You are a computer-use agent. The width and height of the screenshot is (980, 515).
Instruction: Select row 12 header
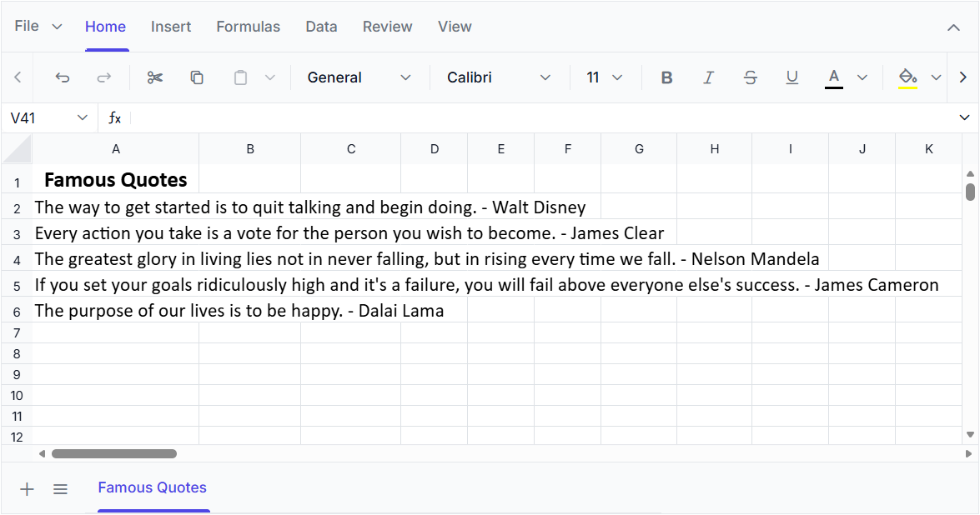pos(17,437)
